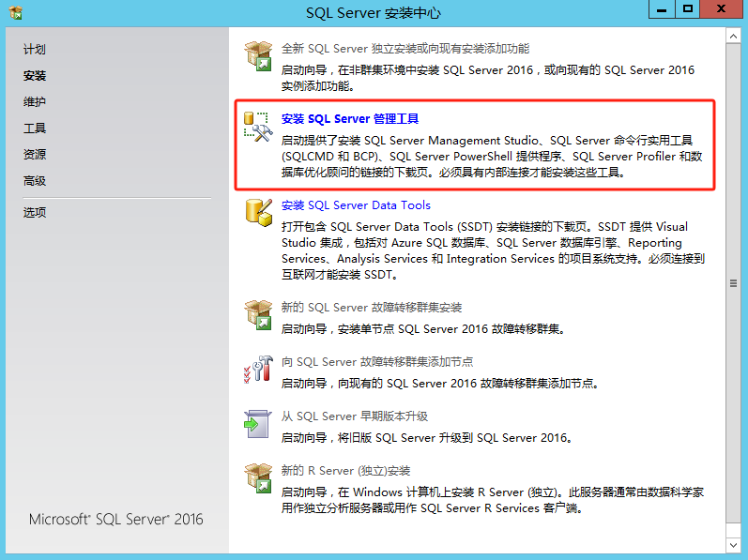The width and height of the screenshot is (748, 560).
Task: Click the description starting 启动向导，在非群集环境中安装
Action: [x=487, y=78]
